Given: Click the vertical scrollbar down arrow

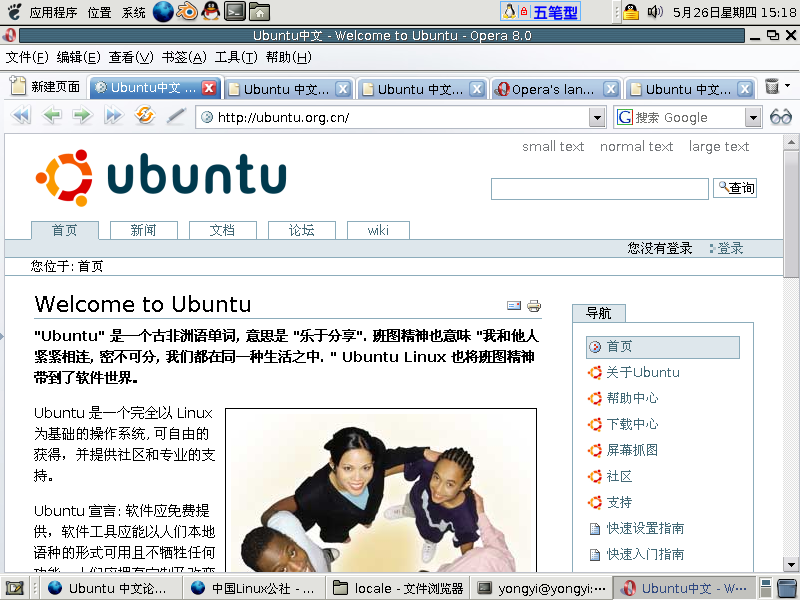Looking at the screenshot, I should pos(791,564).
